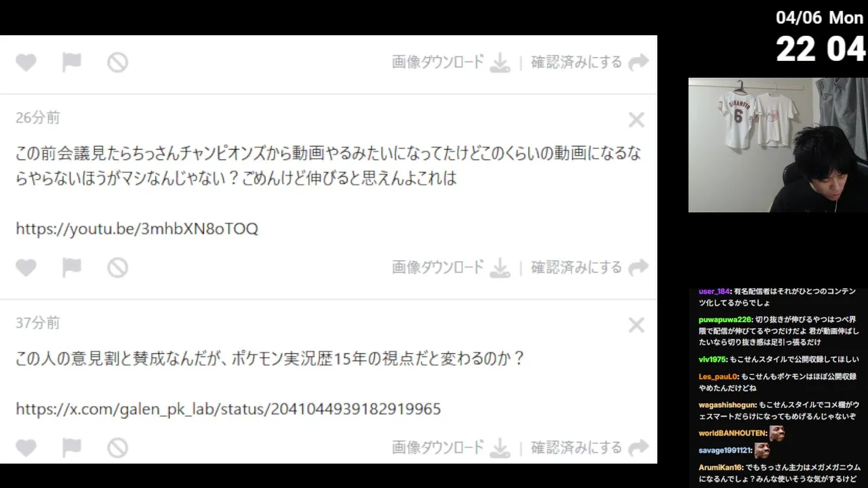Click the block icon on the topmost message
The height and width of the screenshot is (488, 868).
117,62
